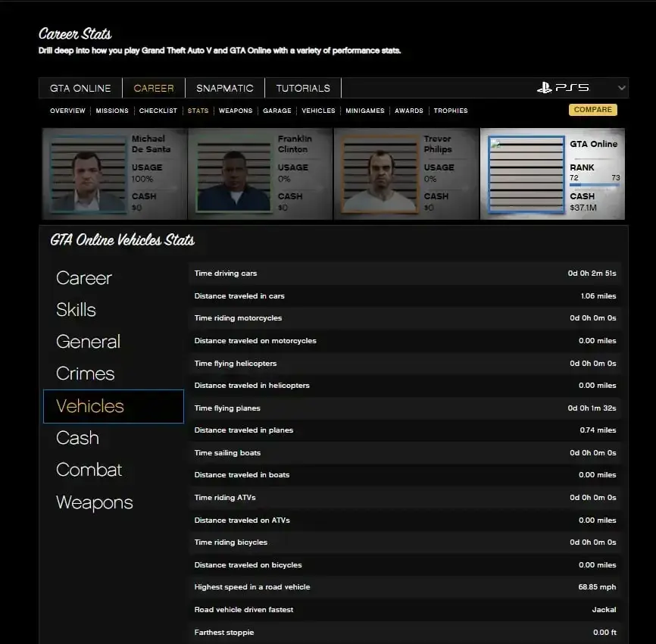Open the TUTORIALS tab
This screenshot has height=644, width=656.
[303, 89]
